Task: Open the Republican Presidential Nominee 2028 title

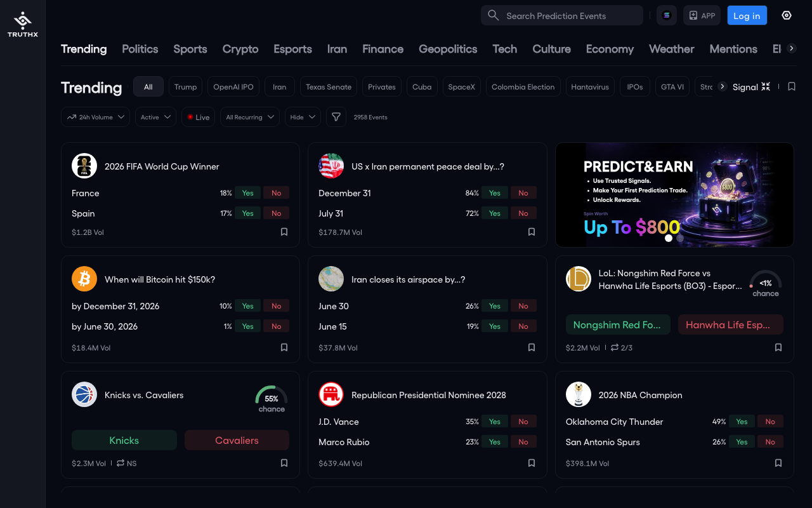Action: coord(429,395)
